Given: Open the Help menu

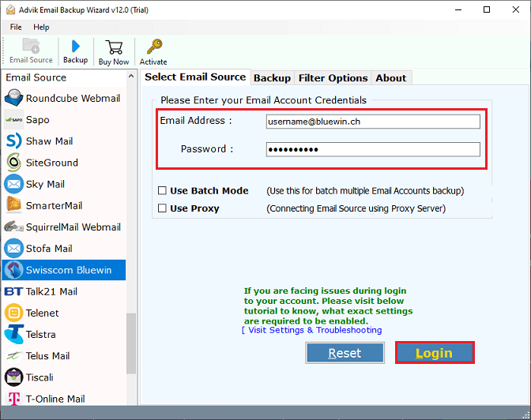Looking at the screenshot, I should pyautogui.click(x=41, y=27).
